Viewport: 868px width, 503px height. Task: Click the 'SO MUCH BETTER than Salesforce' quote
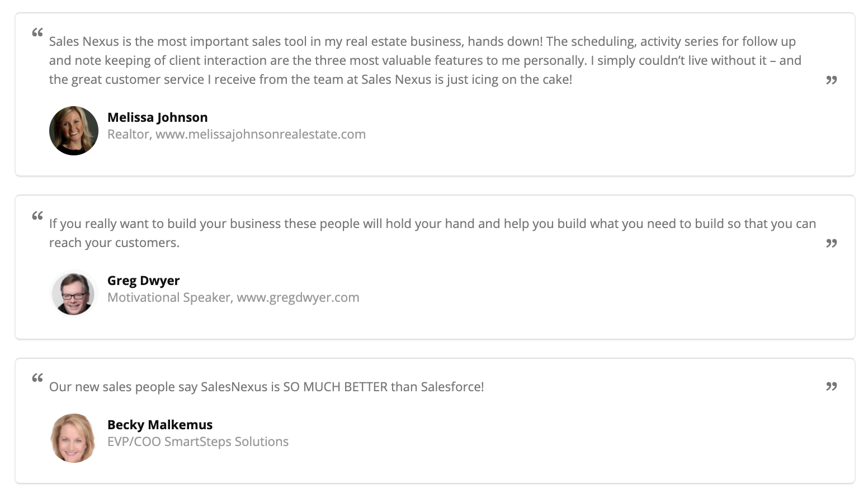[267, 387]
